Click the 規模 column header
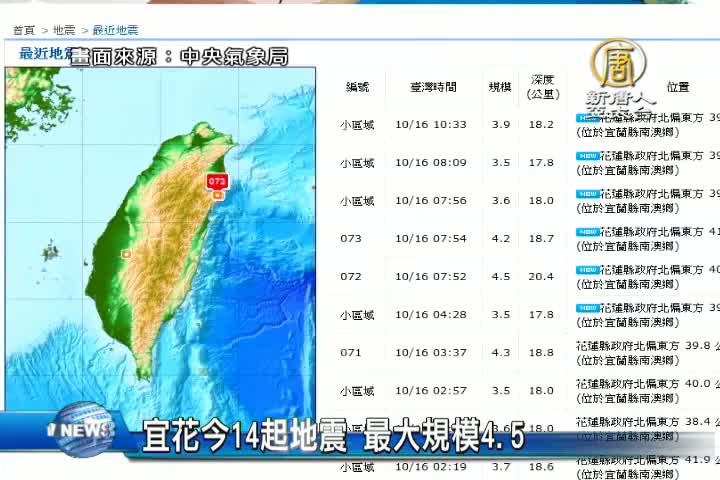 coord(500,87)
